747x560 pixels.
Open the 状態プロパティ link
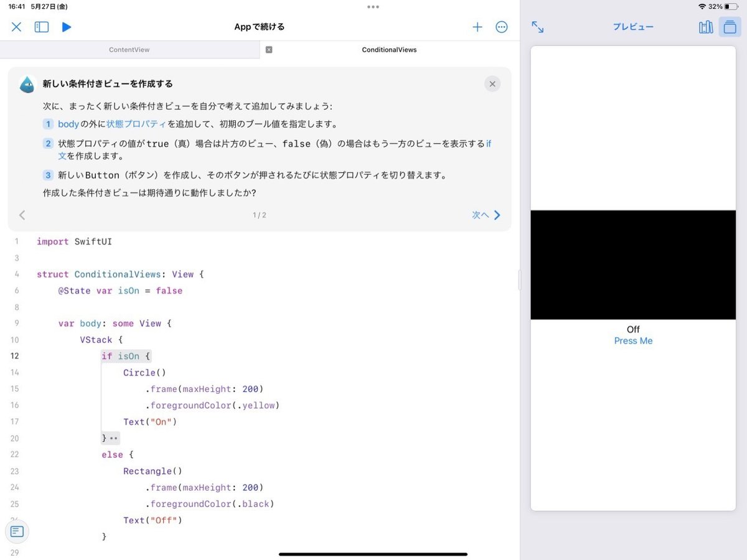[x=136, y=124]
